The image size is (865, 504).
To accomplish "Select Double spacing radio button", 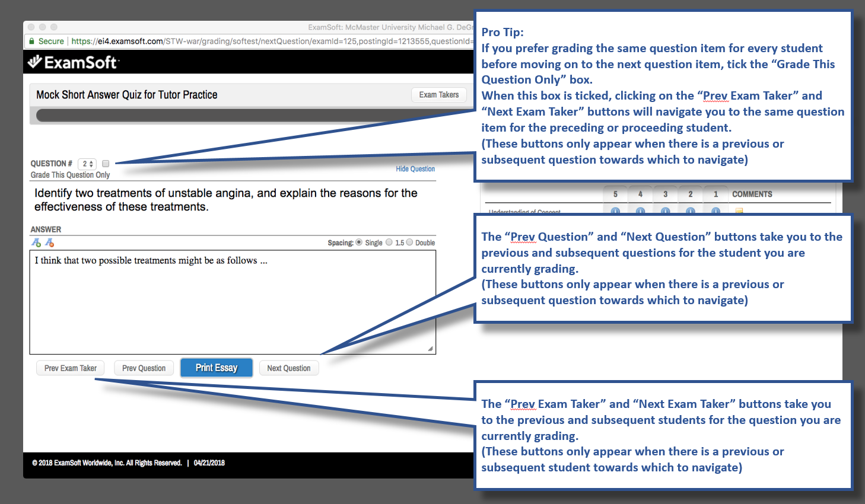I will (409, 242).
